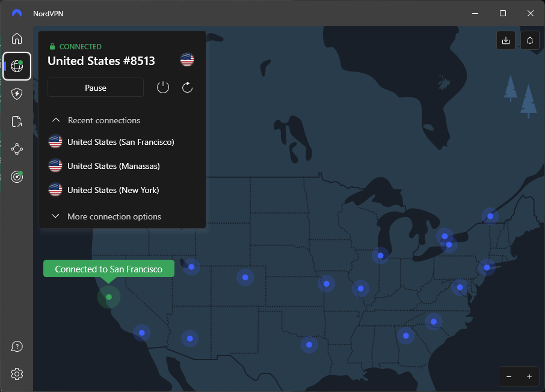The width and height of the screenshot is (545, 392).
Task: Zoom in the map with plus button
Action: 529,376
